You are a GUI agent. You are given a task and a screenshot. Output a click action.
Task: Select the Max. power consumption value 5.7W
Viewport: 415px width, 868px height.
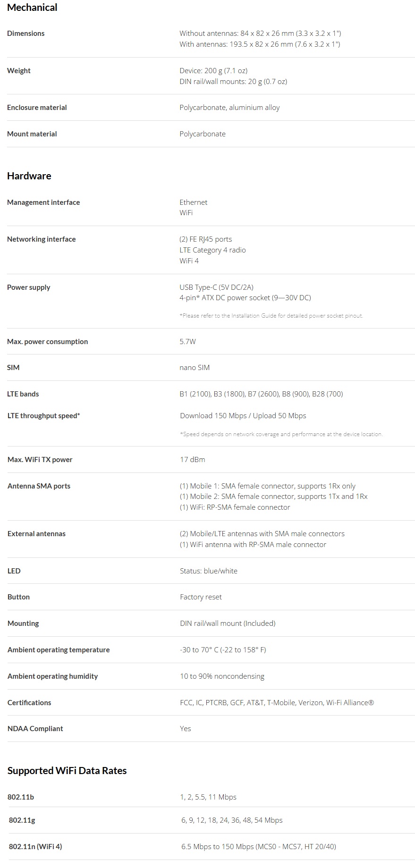[x=187, y=342]
